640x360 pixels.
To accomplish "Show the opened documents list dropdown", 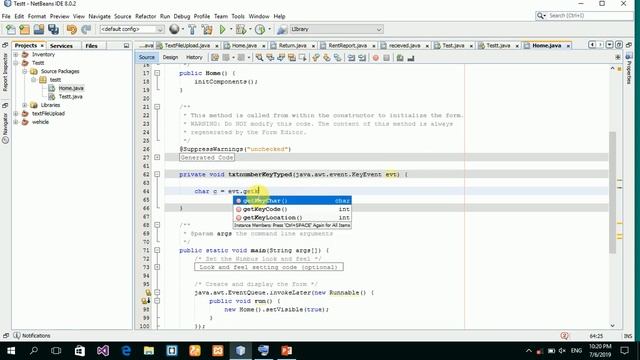I will [609, 45].
